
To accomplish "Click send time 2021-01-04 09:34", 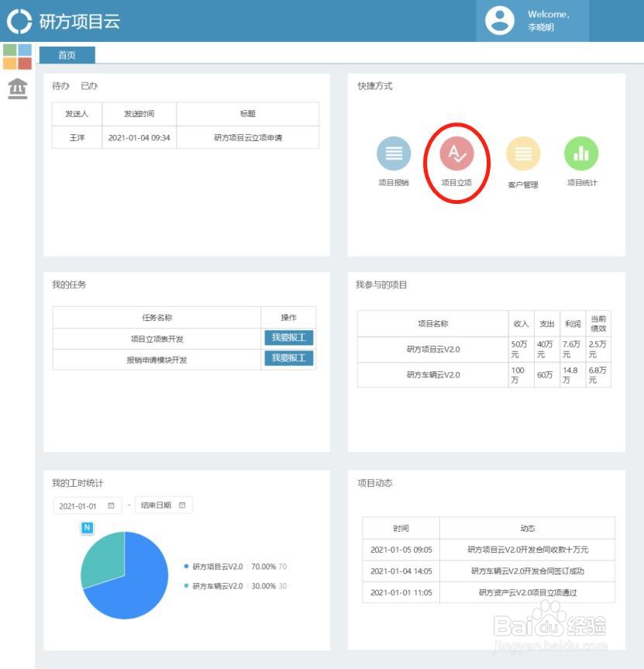I will point(139,138).
